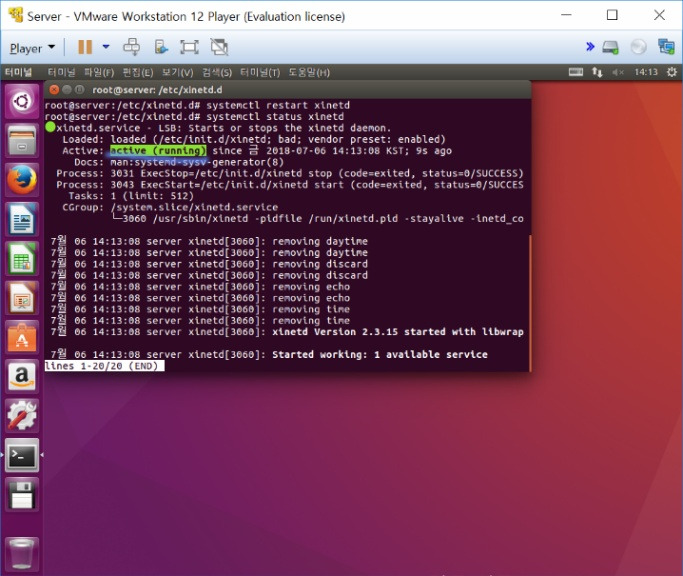Open the 도움말(H) menu
This screenshot has height=576, width=683.
[309, 72]
